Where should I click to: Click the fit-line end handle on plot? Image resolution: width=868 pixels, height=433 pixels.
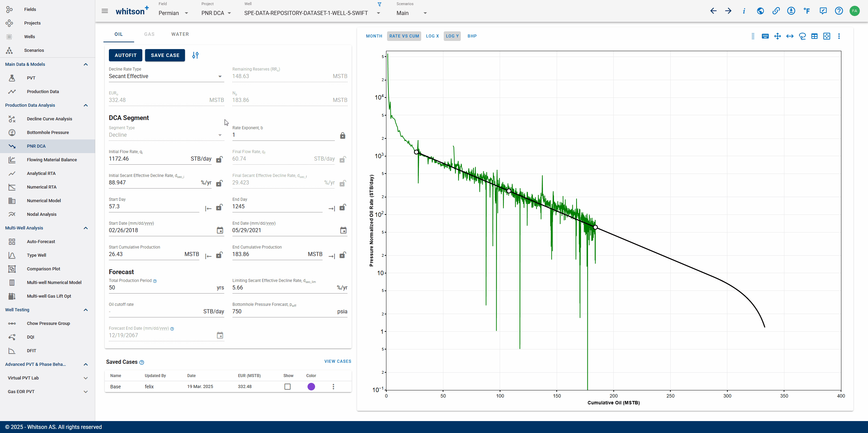tap(595, 227)
